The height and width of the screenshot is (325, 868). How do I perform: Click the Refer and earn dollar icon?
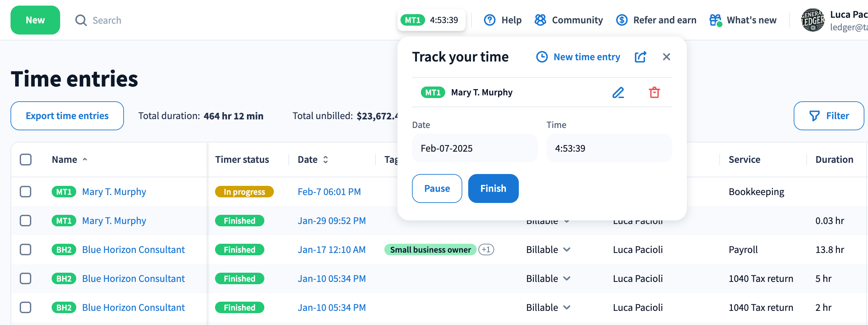[621, 20]
